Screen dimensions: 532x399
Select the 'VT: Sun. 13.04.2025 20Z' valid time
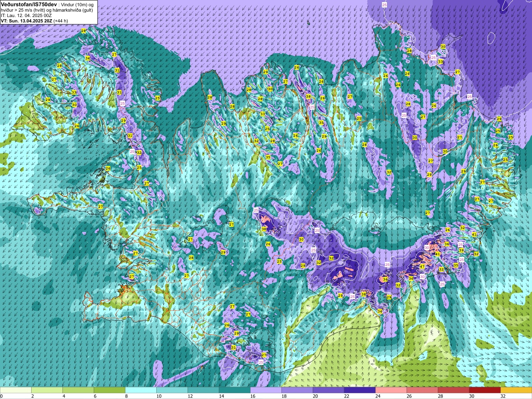(26, 21)
